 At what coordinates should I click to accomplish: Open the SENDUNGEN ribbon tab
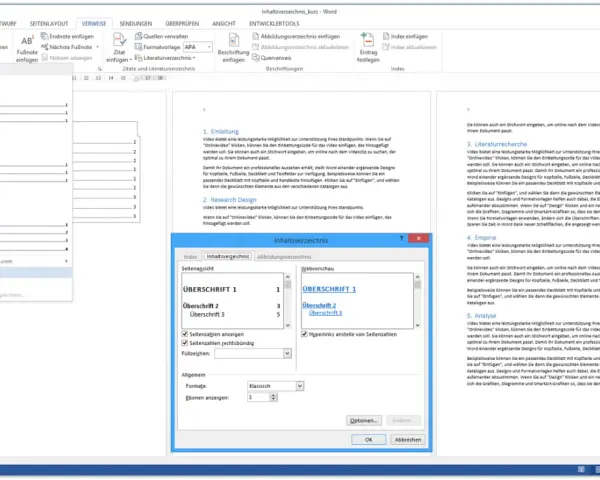135,24
